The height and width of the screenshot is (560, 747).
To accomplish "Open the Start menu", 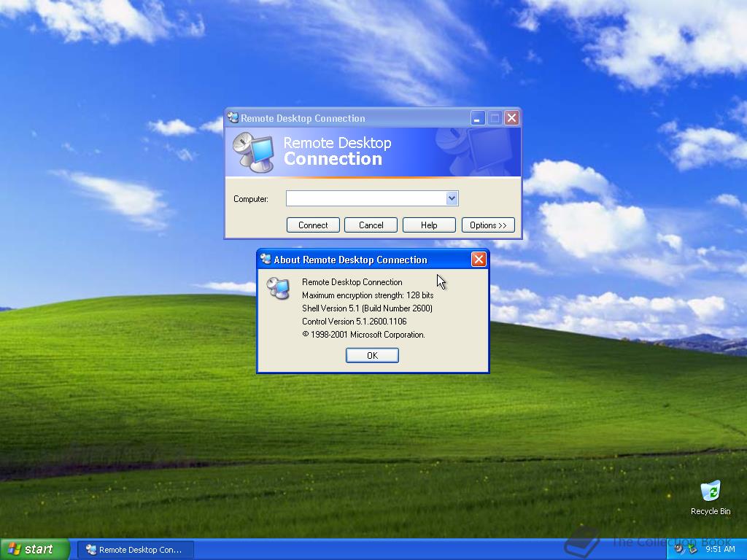I will click(x=35, y=549).
